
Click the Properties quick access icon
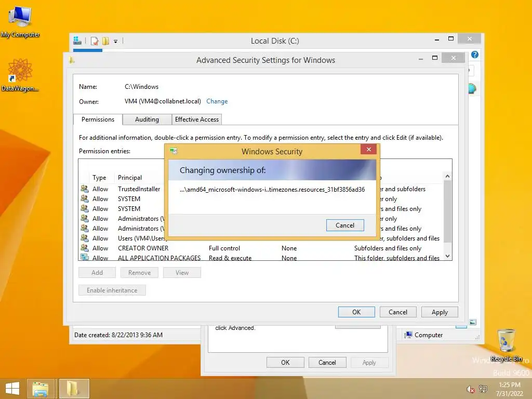[95, 41]
